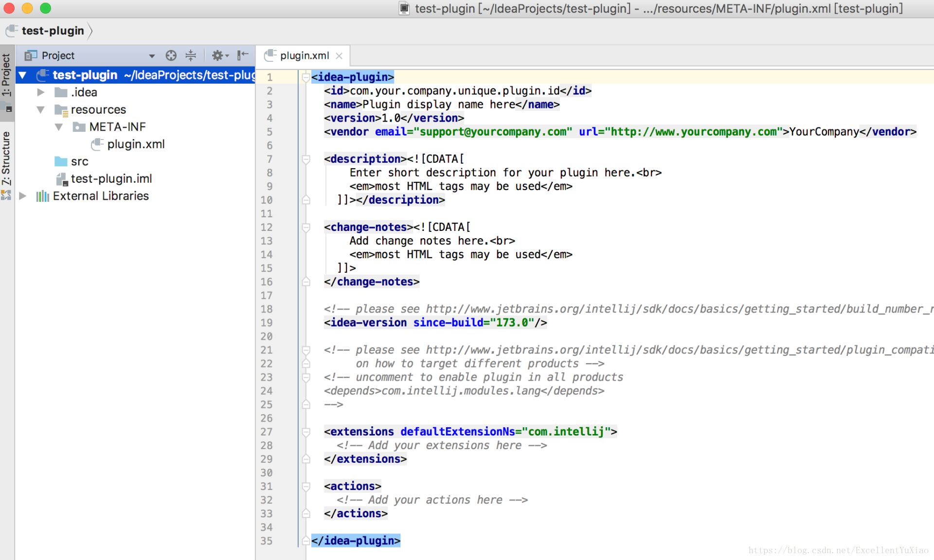Click Scroll from Source crosshair icon
This screenshot has height=560, width=934.
pyautogui.click(x=171, y=55)
